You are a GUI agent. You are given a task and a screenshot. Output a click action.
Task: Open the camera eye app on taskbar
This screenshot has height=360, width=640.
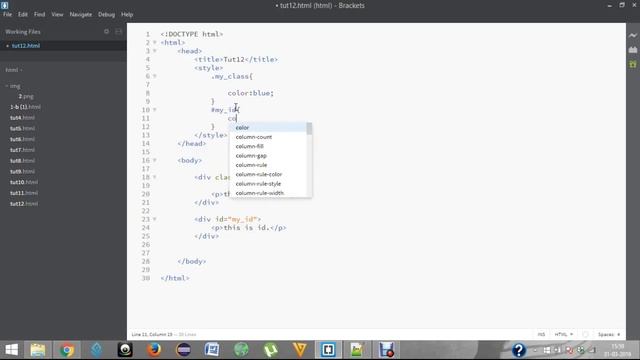[125, 350]
